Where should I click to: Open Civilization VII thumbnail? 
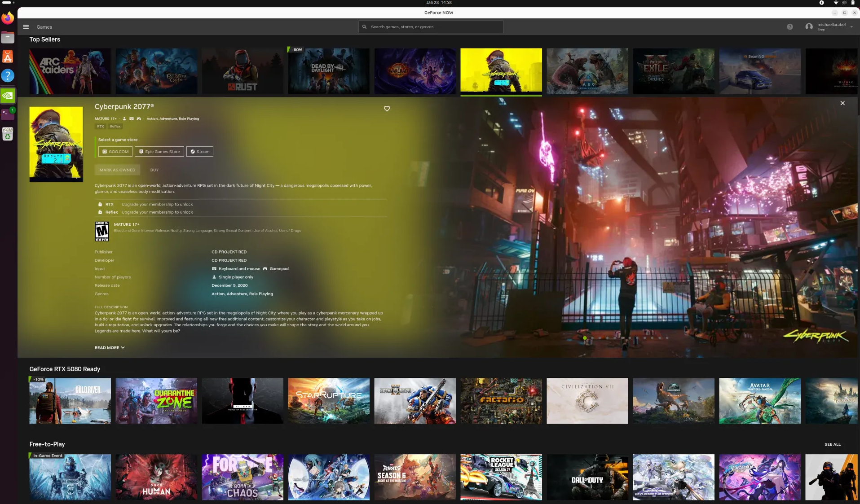point(587,401)
